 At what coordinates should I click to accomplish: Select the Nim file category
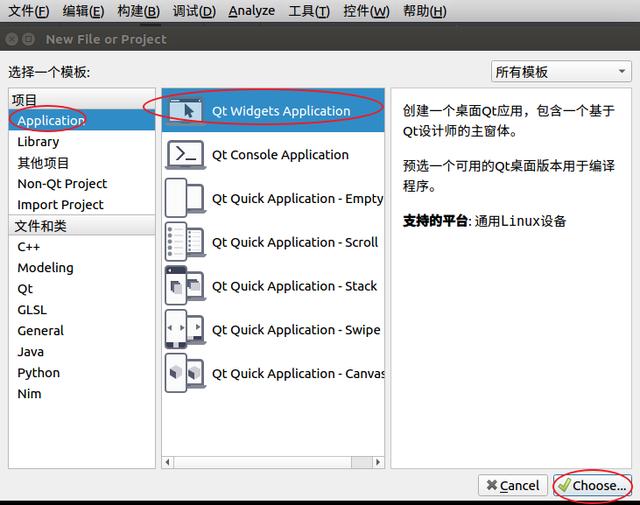[82, 394]
